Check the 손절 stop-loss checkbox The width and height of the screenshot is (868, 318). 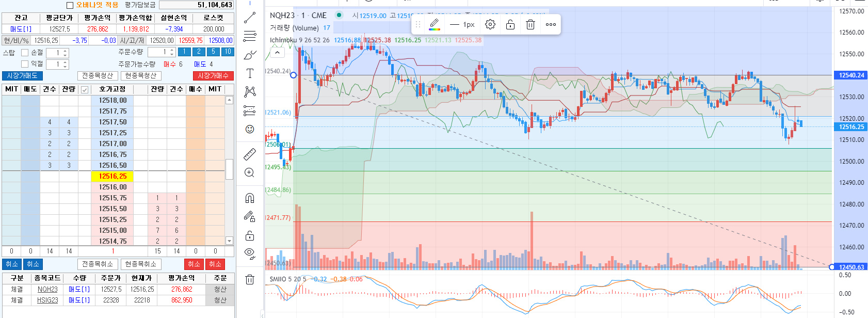coord(25,53)
